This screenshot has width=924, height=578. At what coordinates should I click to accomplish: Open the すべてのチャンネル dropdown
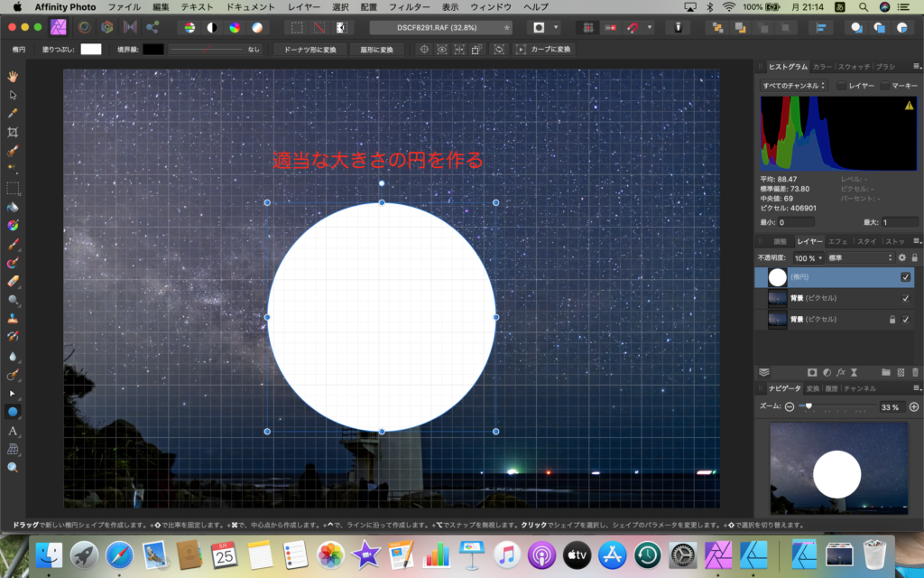tap(794, 86)
